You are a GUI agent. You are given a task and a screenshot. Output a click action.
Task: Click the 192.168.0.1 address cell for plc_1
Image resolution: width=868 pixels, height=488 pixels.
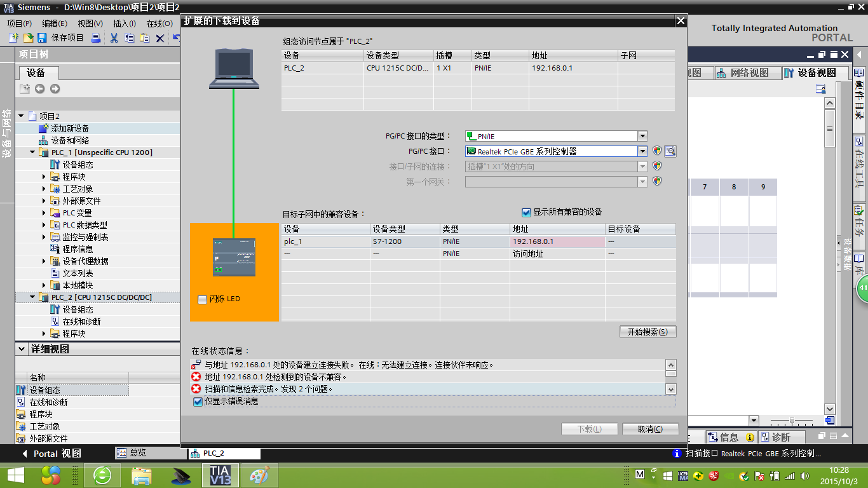coord(557,242)
